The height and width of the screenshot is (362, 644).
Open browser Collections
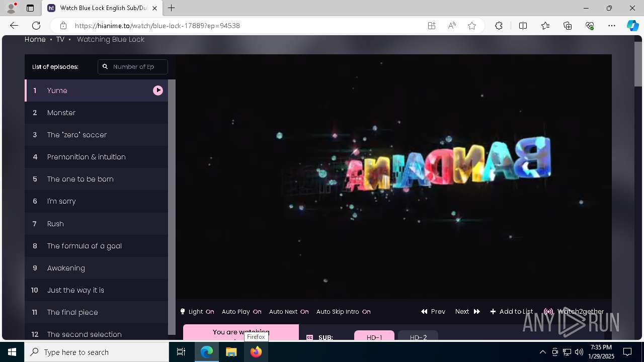click(x=568, y=26)
